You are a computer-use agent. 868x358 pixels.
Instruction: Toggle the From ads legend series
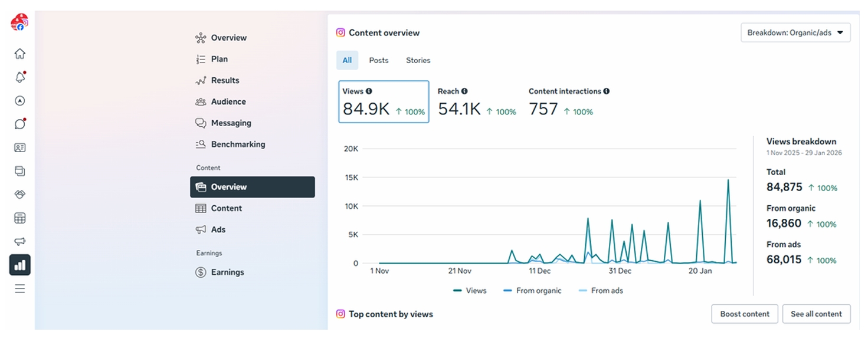[x=601, y=291]
